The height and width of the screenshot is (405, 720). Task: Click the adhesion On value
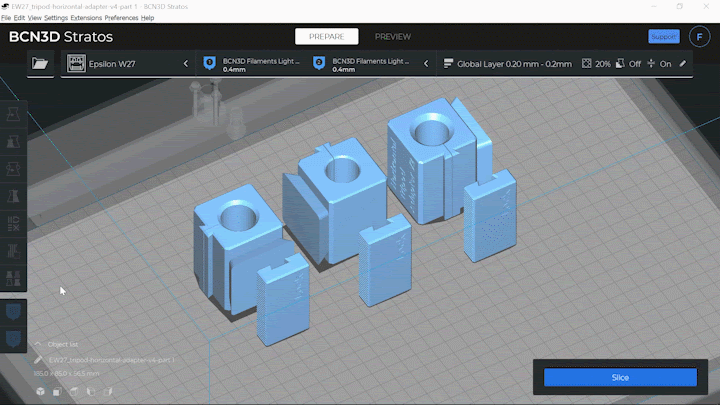[665, 64]
